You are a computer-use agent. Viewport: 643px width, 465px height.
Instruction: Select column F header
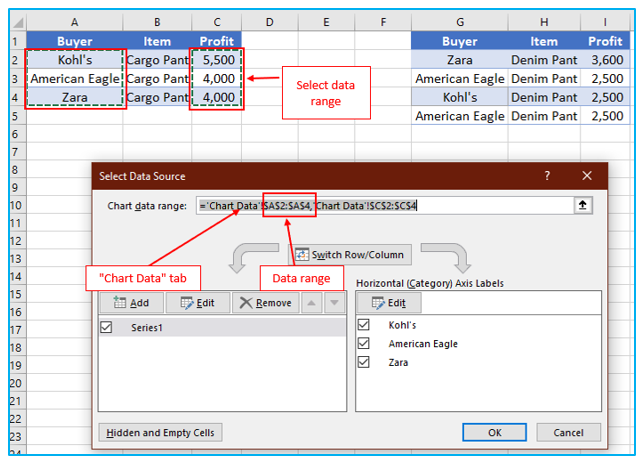pos(383,22)
